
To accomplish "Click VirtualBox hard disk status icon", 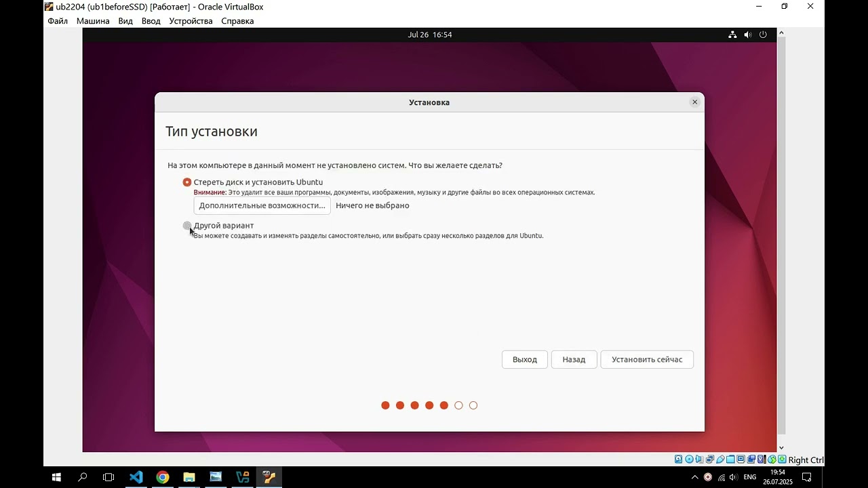I will click(678, 460).
